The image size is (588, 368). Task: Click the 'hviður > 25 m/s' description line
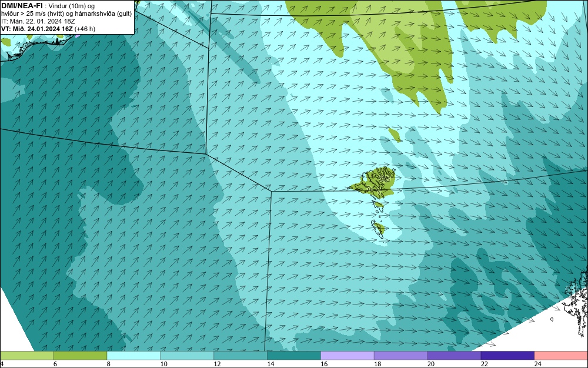tap(66, 14)
